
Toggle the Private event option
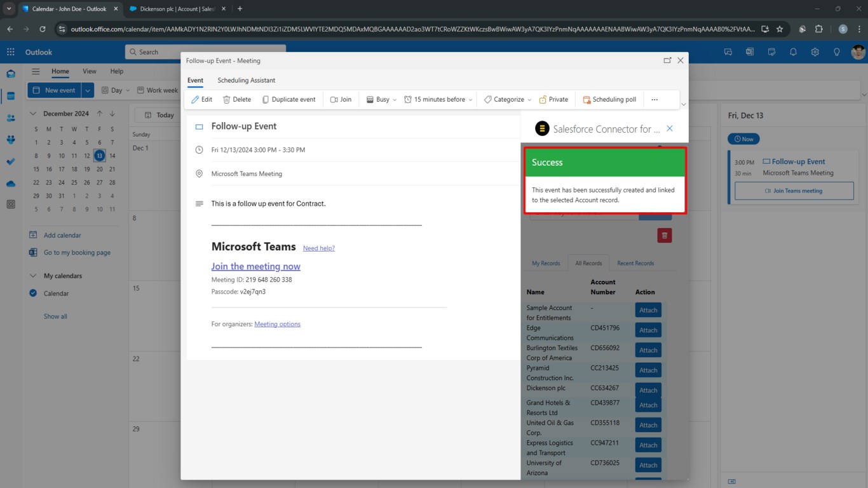[x=553, y=99]
